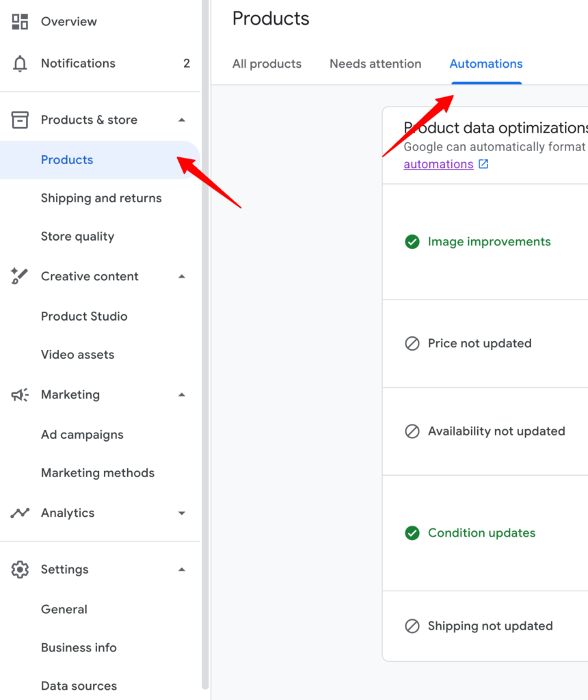This screenshot has height=700, width=588.
Task: Click external link icon beside automations
Action: point(483,164)
